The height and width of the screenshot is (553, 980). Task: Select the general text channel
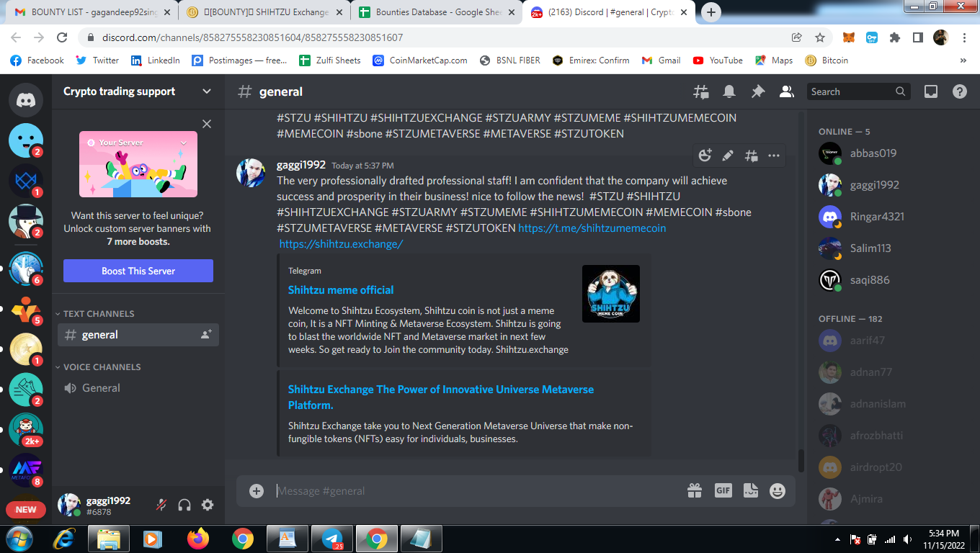click(x=138, y=335)
